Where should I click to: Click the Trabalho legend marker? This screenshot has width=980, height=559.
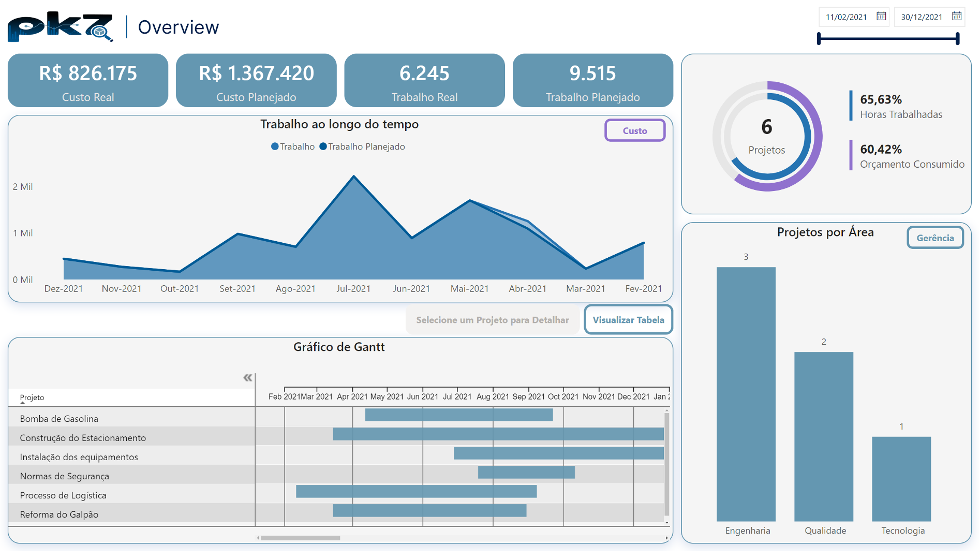pyautogui.click(x=275, y=146)
